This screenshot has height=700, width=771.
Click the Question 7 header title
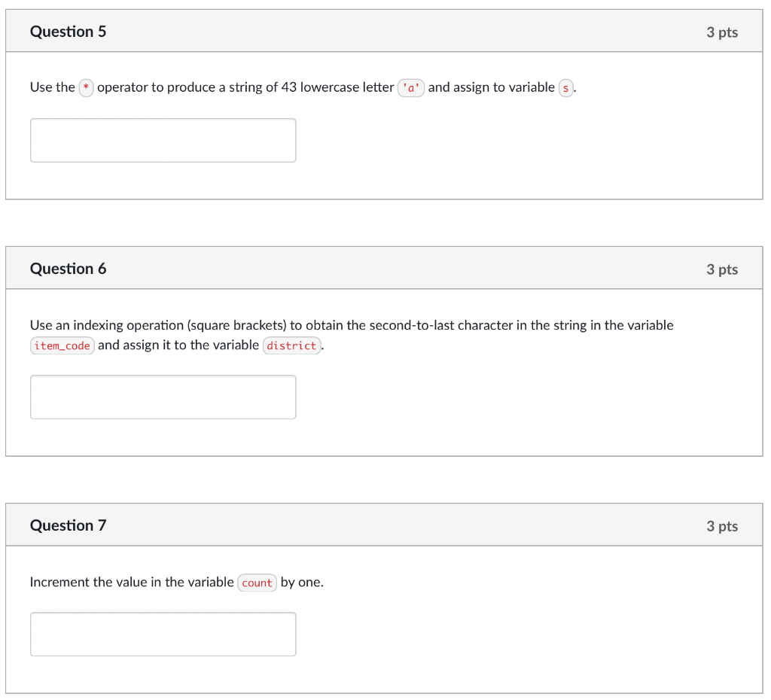click(68, 525)
